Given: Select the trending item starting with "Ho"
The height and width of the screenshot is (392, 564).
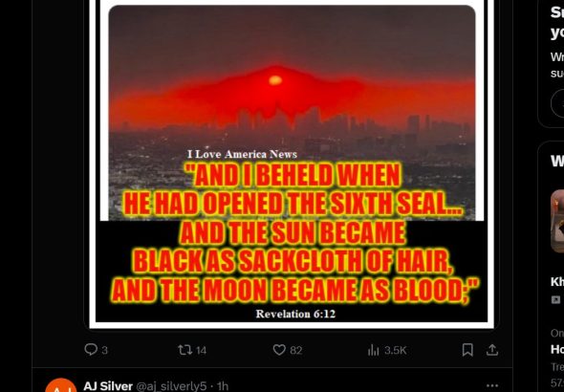Looking at the screenshot, I should [x=557, y=349].
